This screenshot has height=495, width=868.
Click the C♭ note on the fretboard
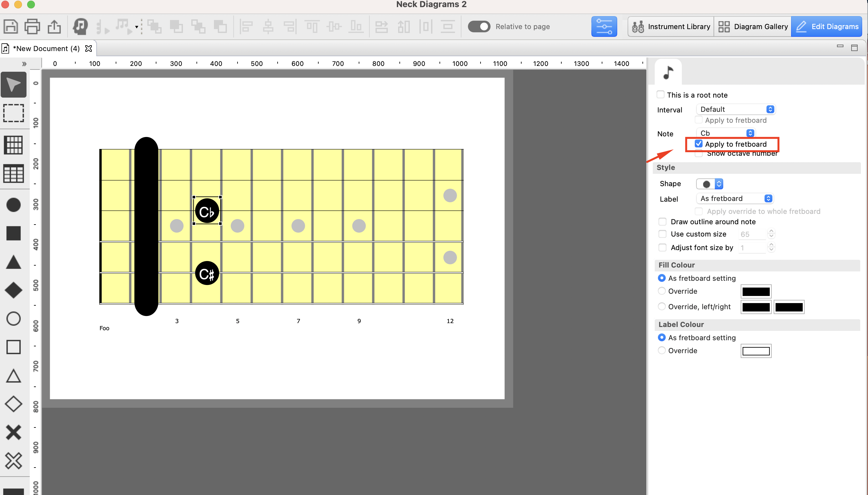click(207, 211)
